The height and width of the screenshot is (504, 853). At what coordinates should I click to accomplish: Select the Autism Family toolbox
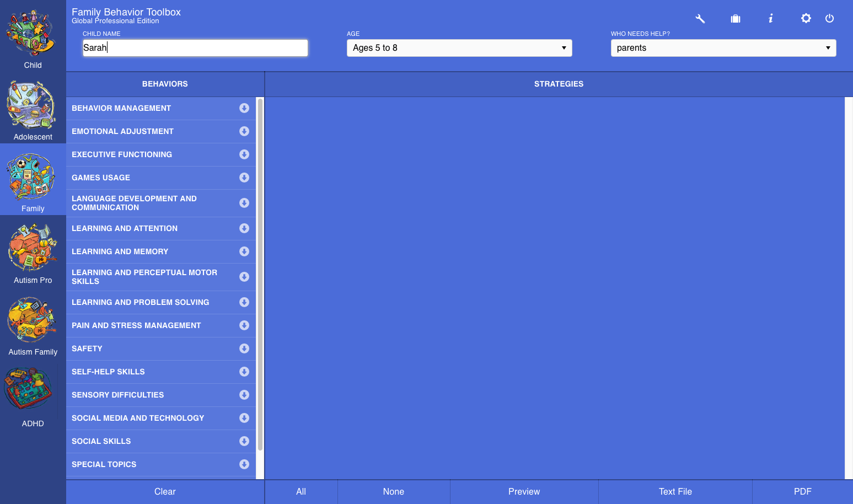(33, 323)
